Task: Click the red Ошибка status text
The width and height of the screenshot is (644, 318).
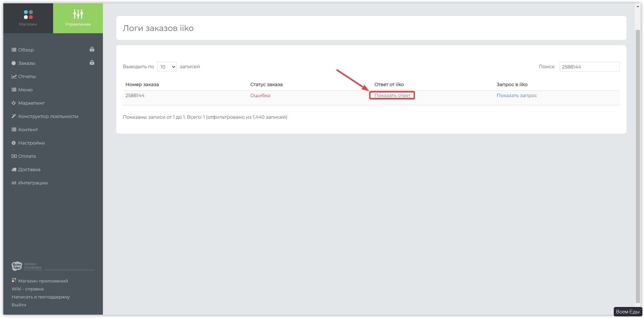Action: pyautogui.click(x=260, y=95)
